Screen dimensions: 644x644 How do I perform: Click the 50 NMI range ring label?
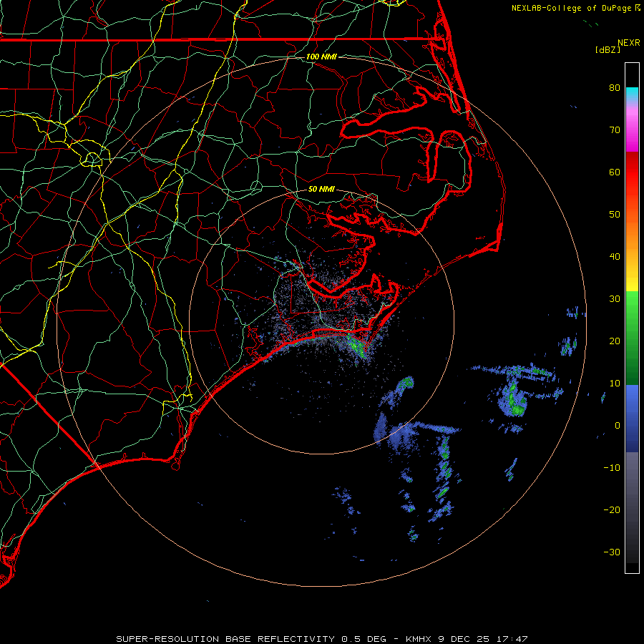tap(321, 190)
